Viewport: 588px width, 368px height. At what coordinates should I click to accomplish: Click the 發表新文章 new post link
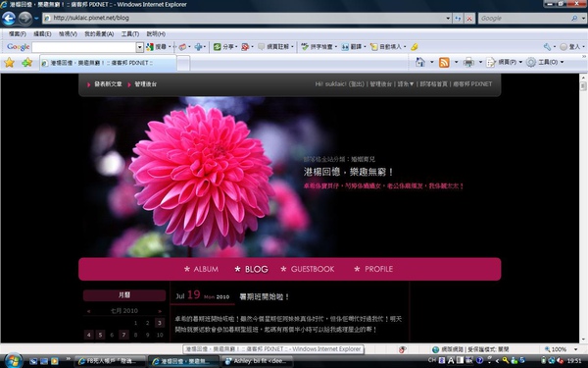coord(108,84)
